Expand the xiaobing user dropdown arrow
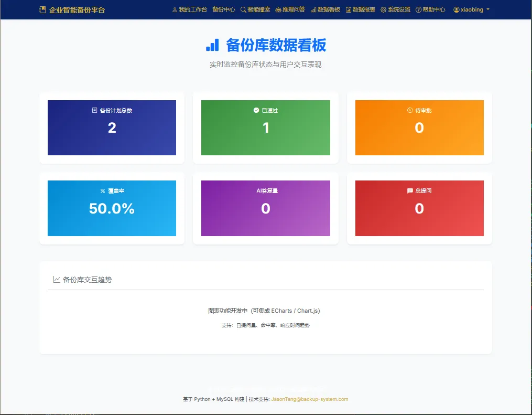The width and height of the screenshot is (532, 415). click(488, 9)
